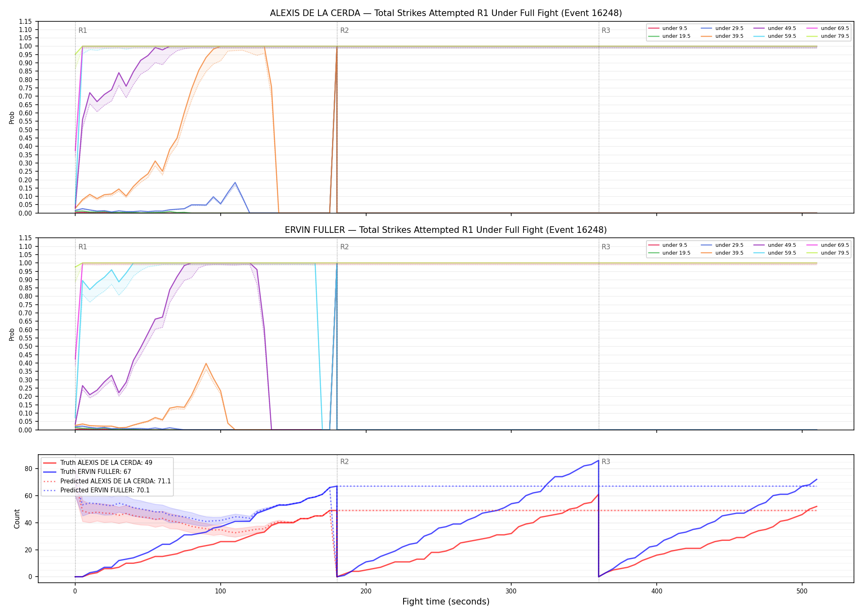
Task: Click 'Predicted ALEXIS DE LA CERDA: 71.1' legend entry
Action: (107, 481)
